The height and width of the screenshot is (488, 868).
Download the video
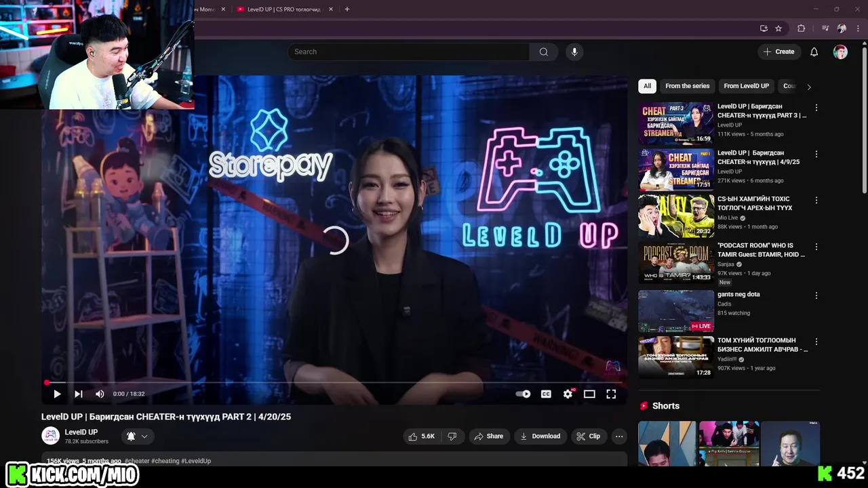(x=540, y=436)
